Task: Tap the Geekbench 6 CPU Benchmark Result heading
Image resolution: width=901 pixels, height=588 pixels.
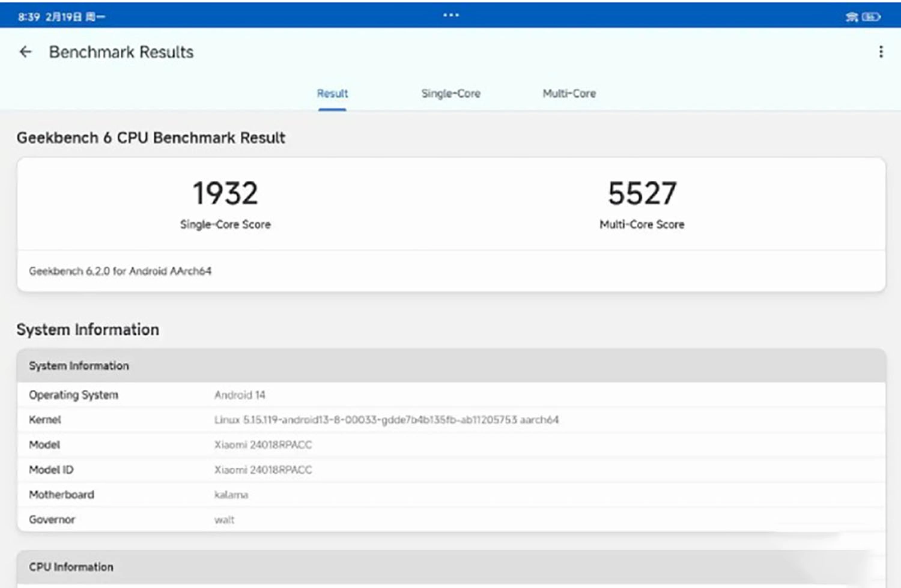Action: pos(151,138)
